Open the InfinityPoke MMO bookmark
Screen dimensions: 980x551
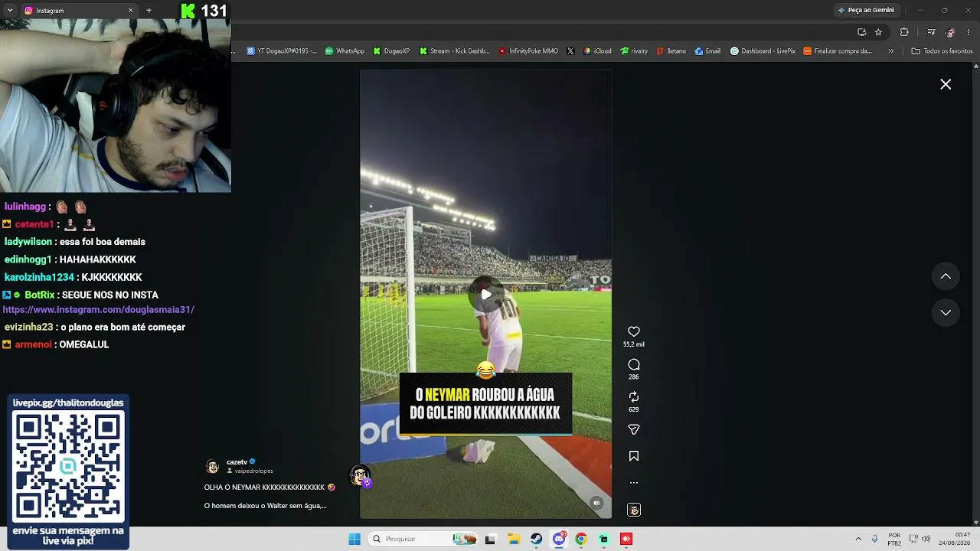click(x=528, y=51)
